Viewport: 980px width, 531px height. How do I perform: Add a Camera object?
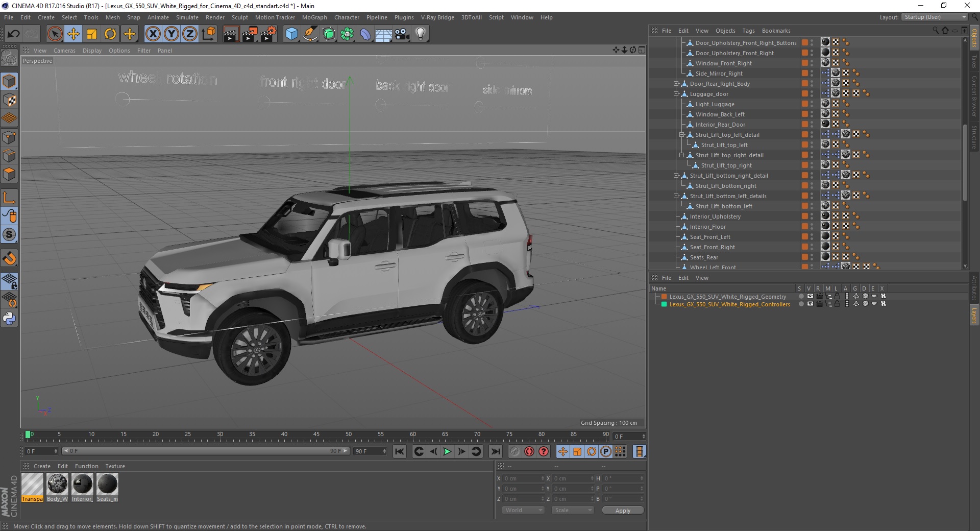(402, 34)
